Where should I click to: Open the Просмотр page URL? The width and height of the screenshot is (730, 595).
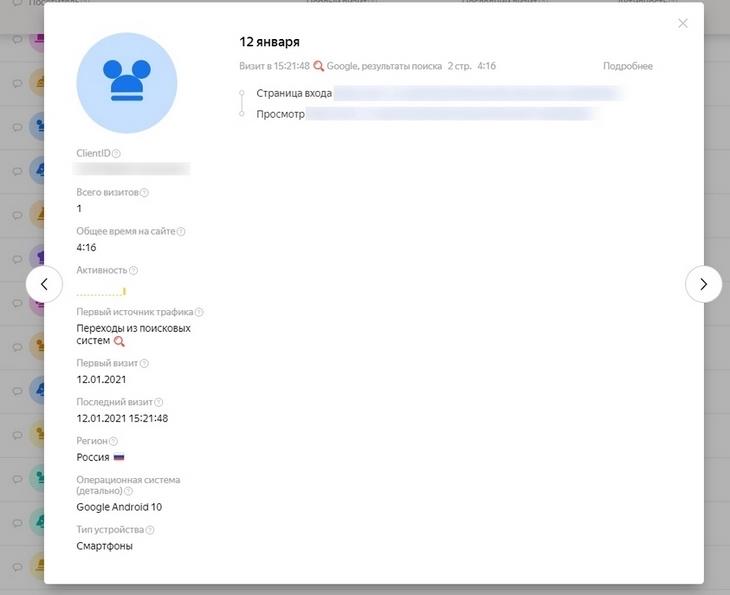click(452, 114)
